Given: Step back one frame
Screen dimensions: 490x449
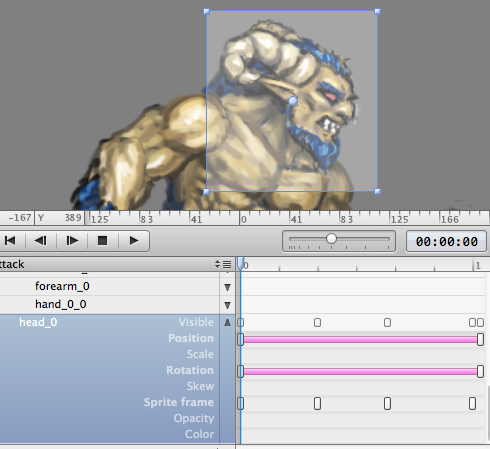Looking at the screenshot, I should click(x=41, y=241).
